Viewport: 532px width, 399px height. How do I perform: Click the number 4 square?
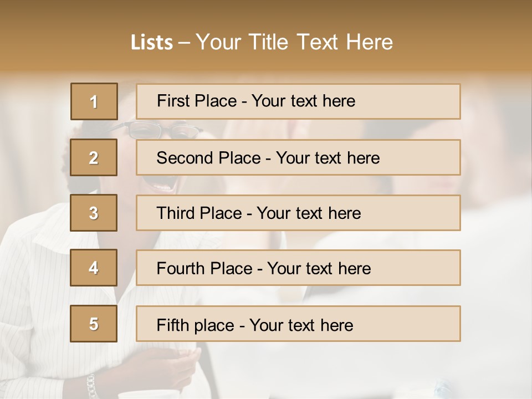coord(94,268)
